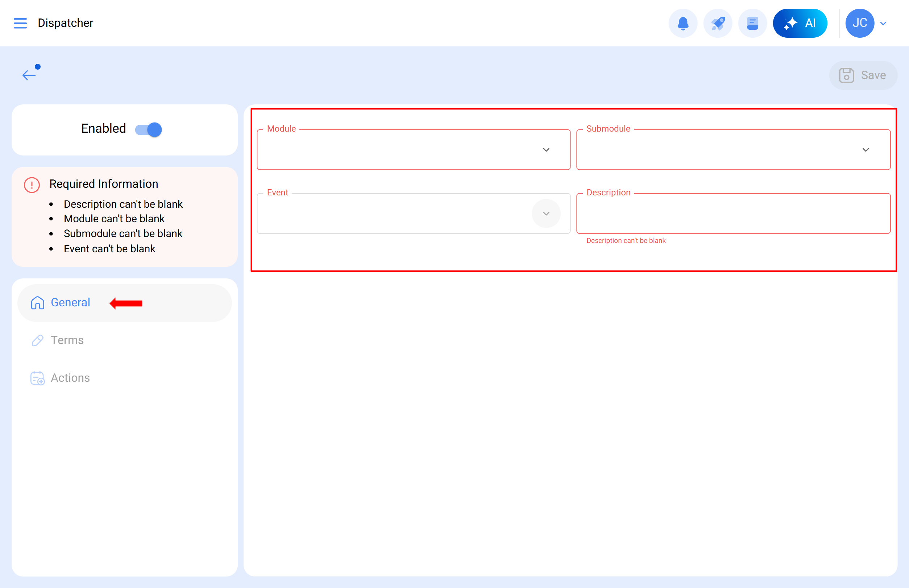Open the documentation book icon
The height and width of the screenshot is (588, 909).
[x=752, y=23]
